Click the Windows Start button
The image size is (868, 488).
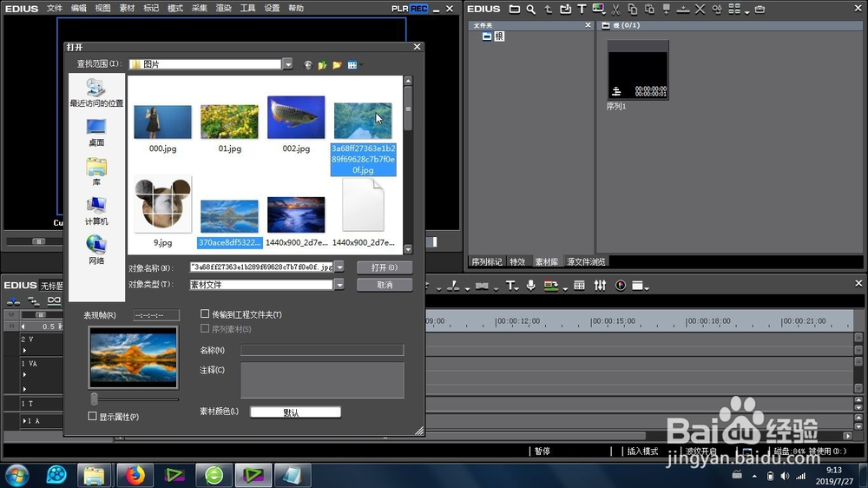tap(16, 475)
